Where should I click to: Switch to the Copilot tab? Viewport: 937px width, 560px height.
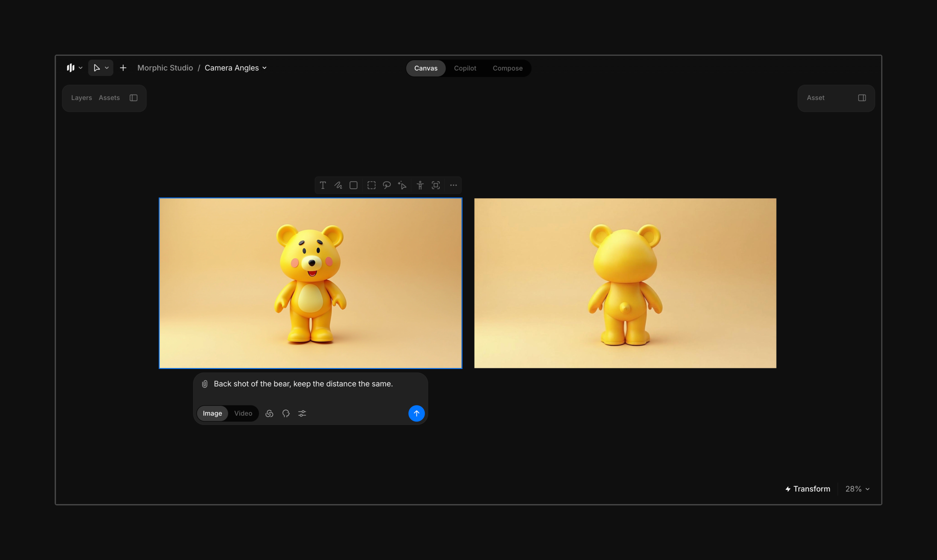click(465, 68)
